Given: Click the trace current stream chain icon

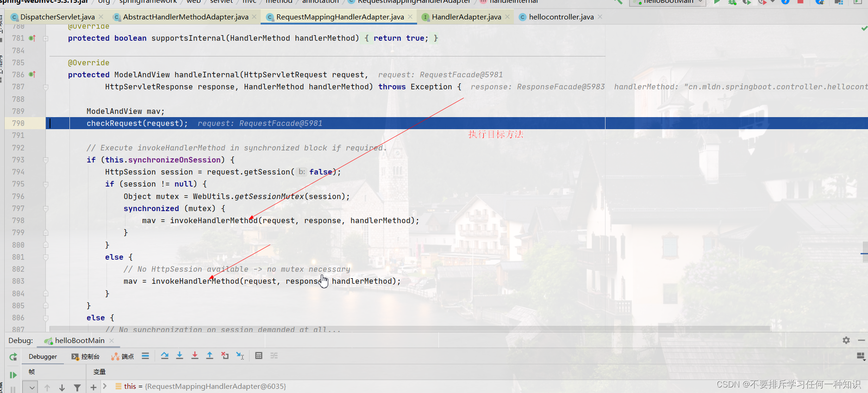Looking at the screenshot, I should (274, 356).
